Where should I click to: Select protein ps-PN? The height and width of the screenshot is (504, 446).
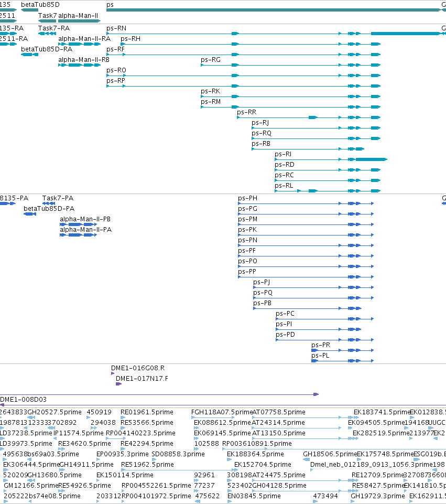(x=306, y=245)
